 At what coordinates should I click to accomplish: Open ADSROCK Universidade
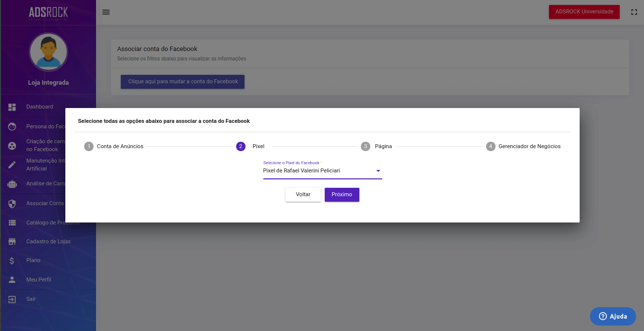(584, 12)
